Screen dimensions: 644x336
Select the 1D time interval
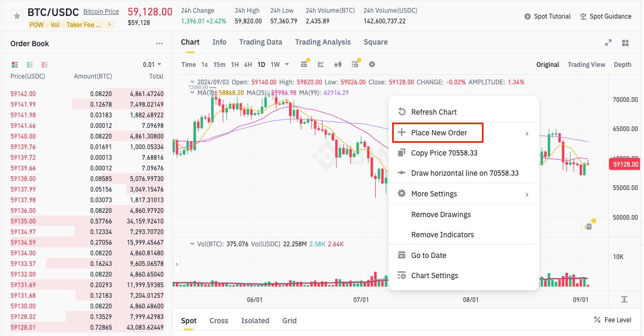(261, 65)
